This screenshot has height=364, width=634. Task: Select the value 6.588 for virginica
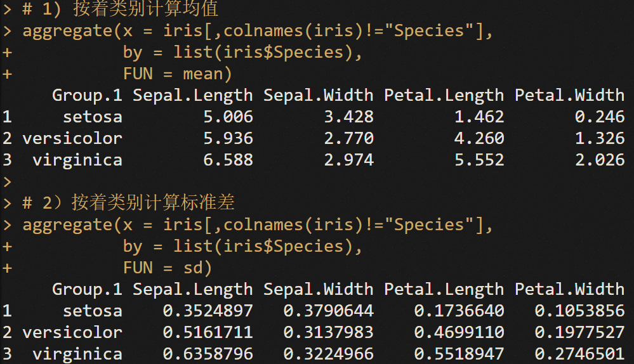tap(228, 160)
